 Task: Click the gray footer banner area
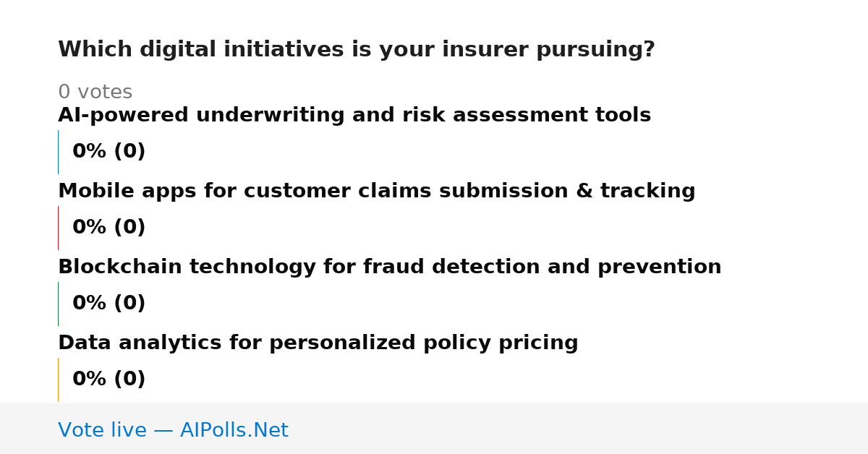(434, 429)
